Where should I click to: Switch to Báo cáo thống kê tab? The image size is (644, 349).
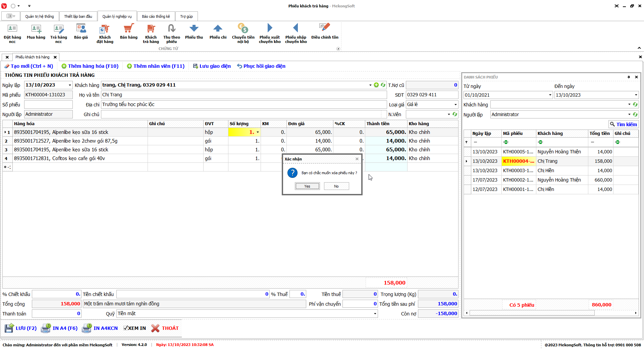coord(156,16)
